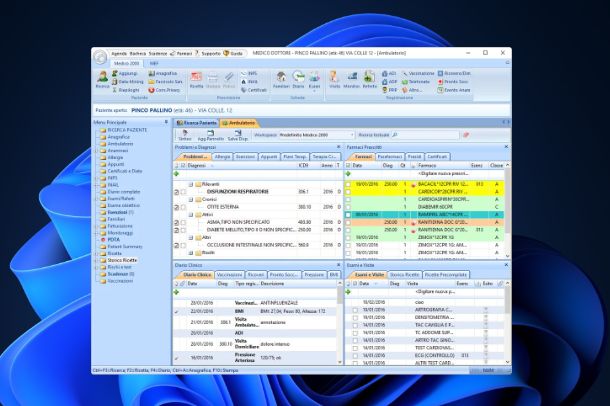Tick checkbox of the CARDICOR drug row

coord(348,192)
